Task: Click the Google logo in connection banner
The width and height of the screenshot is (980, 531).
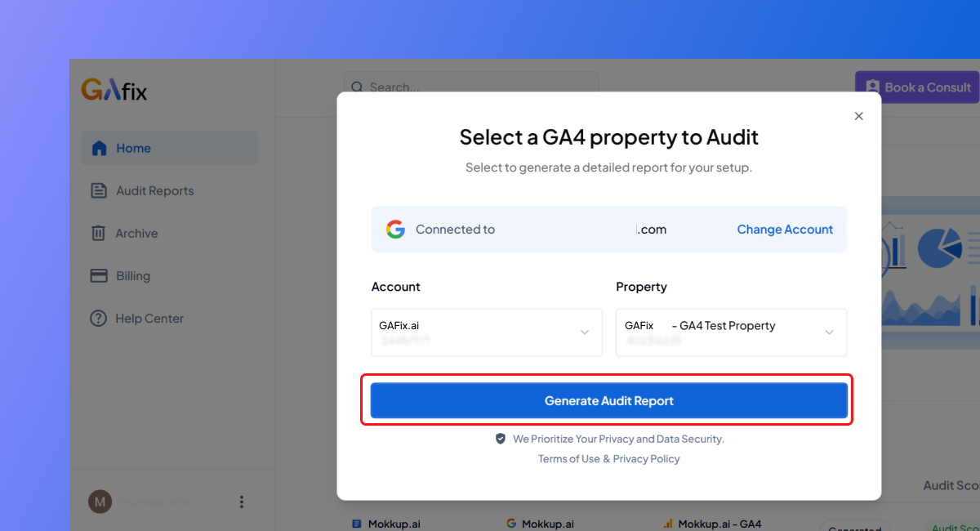Action: coord(395,230)
